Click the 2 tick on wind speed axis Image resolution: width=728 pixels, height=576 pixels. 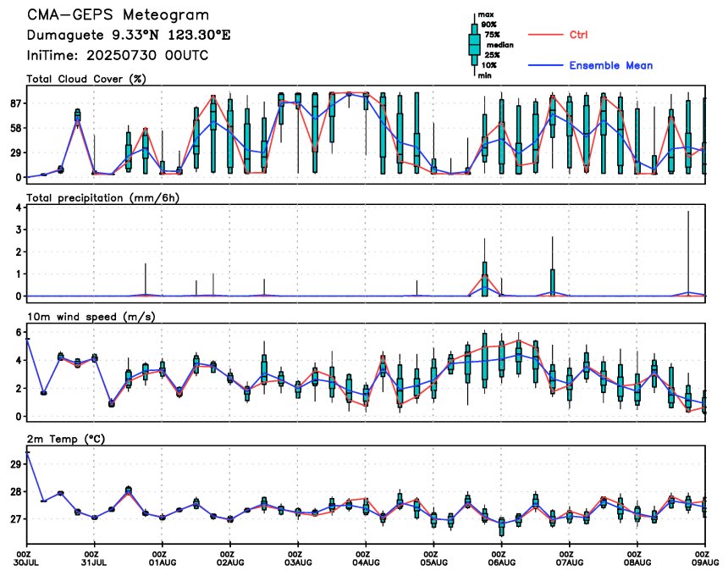tap(18, 389)
